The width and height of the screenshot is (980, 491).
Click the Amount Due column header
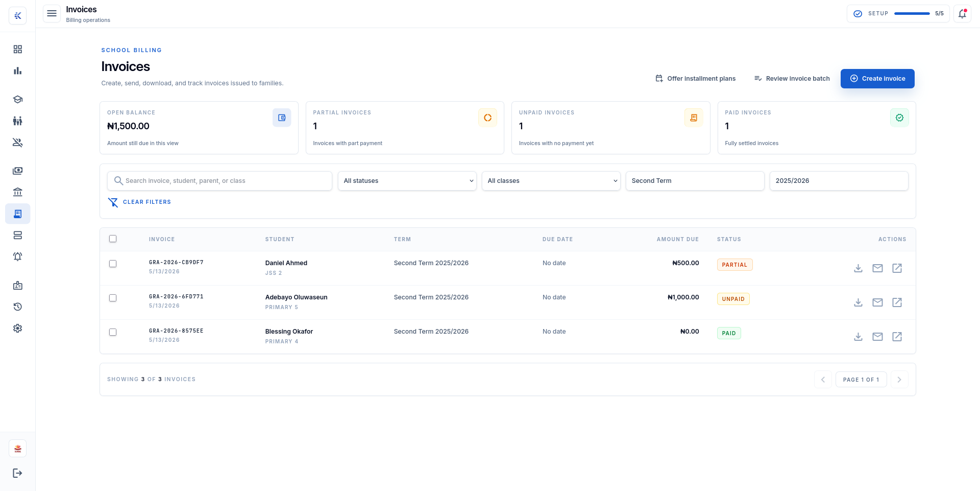coord(677,239)
